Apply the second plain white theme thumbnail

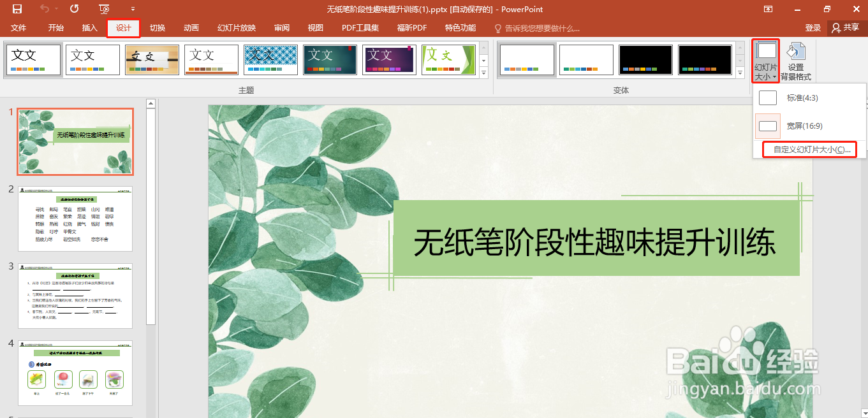[x=92, y=59]
